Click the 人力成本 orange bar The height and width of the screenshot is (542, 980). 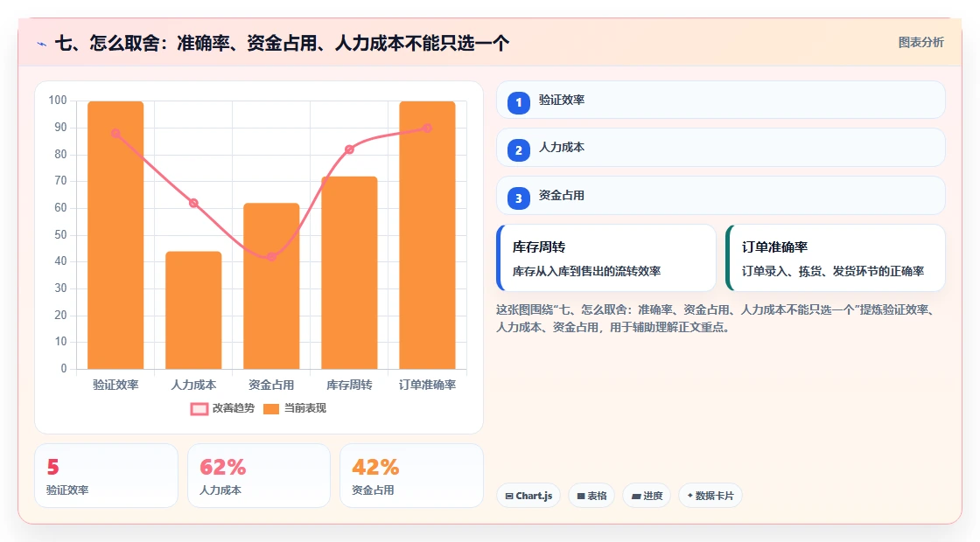193,309
